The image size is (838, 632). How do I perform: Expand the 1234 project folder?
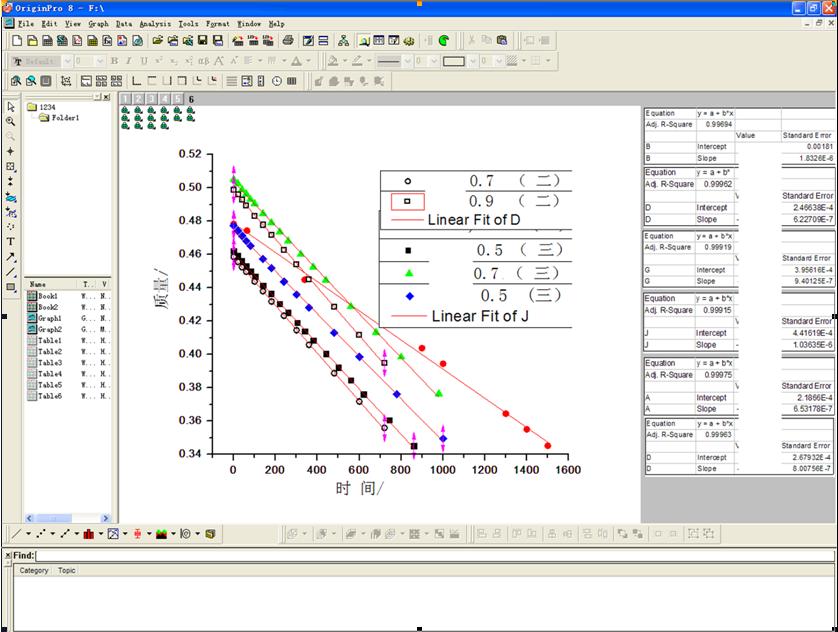click(x=47, y=107)
